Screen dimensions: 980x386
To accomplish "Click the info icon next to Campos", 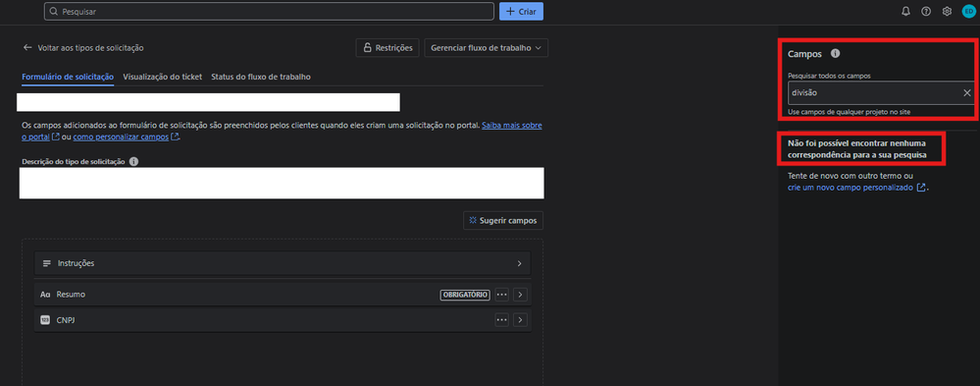I will click(x=835, y=54).
